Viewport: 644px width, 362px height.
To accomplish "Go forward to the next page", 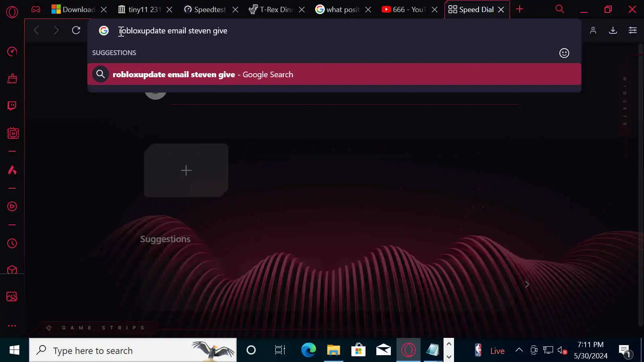I will pos(56,30).
